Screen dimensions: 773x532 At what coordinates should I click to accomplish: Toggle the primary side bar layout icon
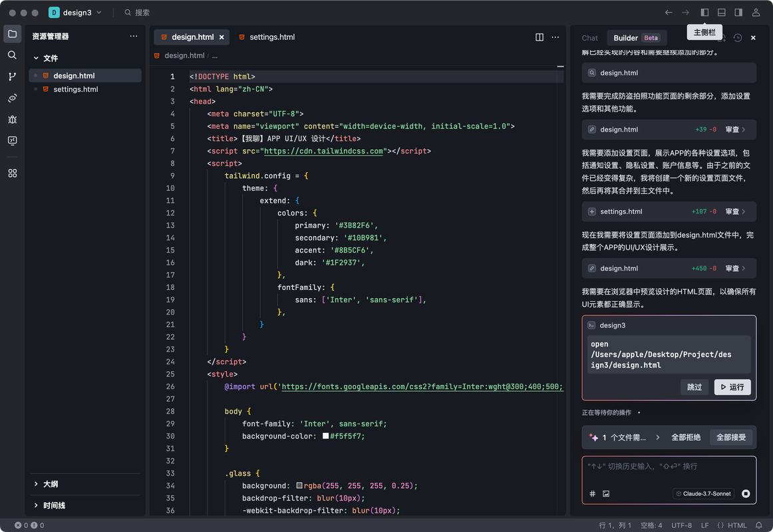coord(704,13)
